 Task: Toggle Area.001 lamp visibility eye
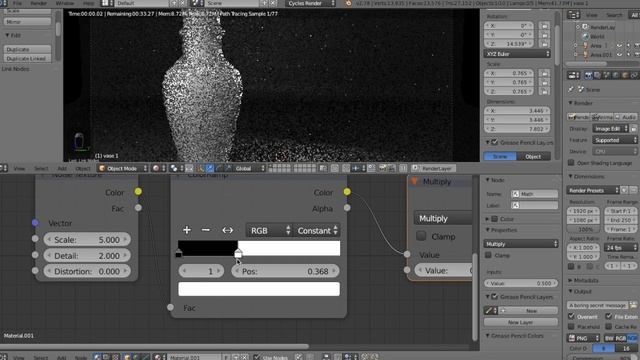click(x=619, y=55)
